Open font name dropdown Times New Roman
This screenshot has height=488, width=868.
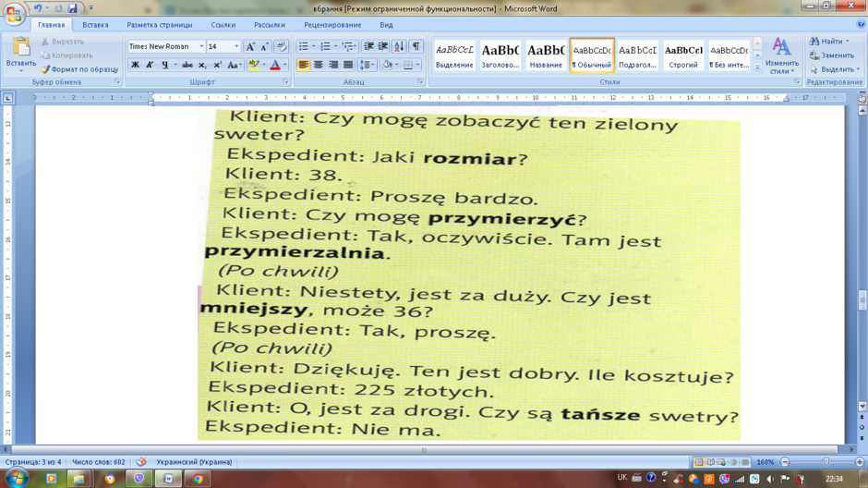(x=201, y=46)
